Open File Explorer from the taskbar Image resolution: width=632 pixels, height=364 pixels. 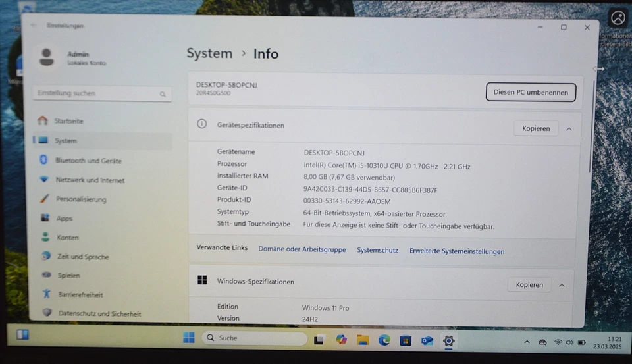pos(363,340)
